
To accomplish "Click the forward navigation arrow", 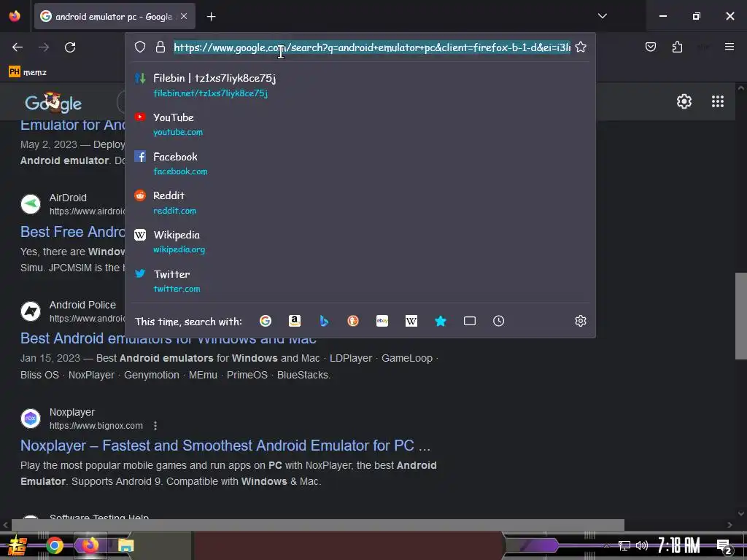I will 44,47.
